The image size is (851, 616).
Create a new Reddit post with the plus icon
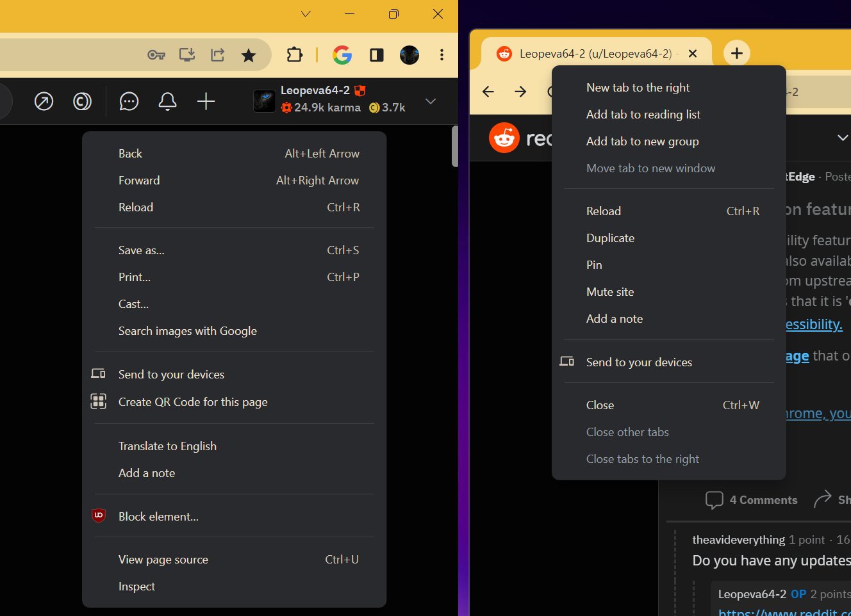pos(206,101)
